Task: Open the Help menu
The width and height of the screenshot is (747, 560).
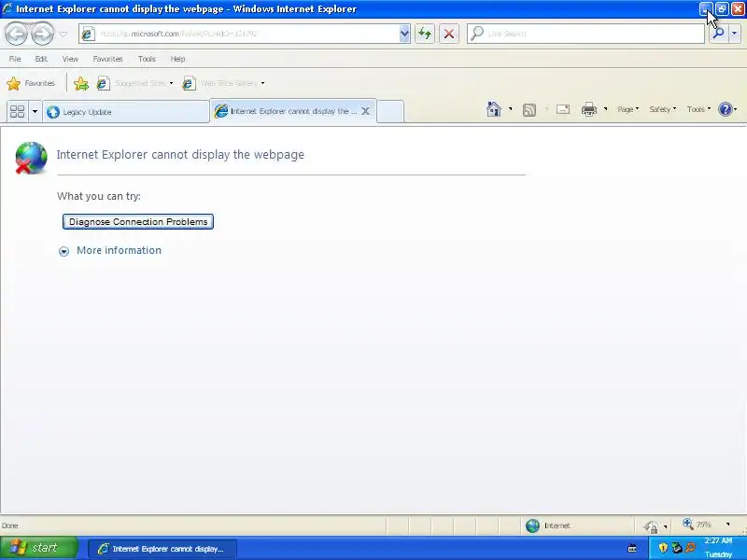Action: coord(177,59)
